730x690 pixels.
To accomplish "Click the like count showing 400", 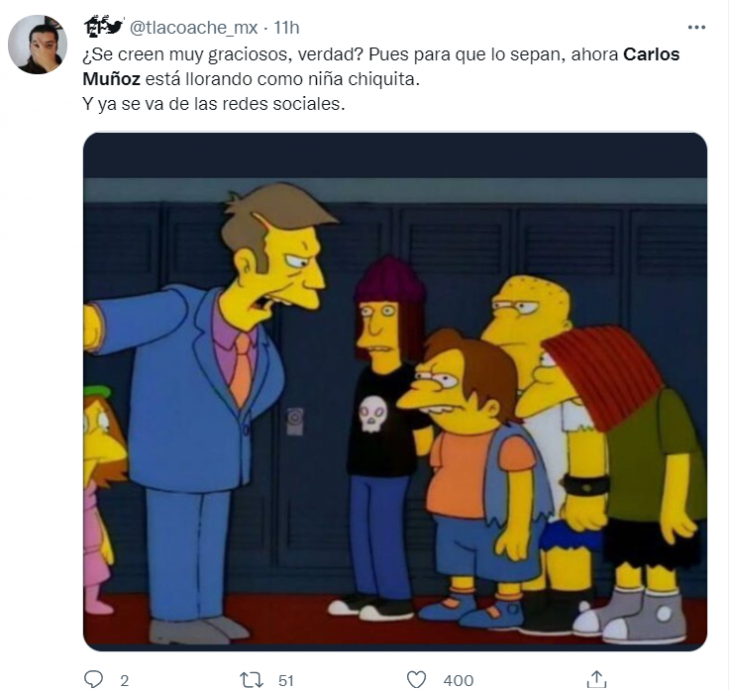I will click(459, 681).
